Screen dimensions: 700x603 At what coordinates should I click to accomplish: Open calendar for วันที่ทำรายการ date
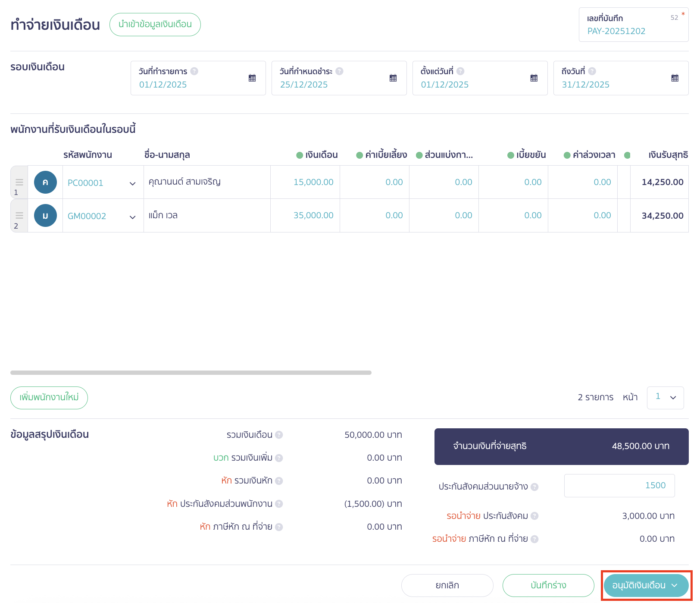tap(252, 78)
